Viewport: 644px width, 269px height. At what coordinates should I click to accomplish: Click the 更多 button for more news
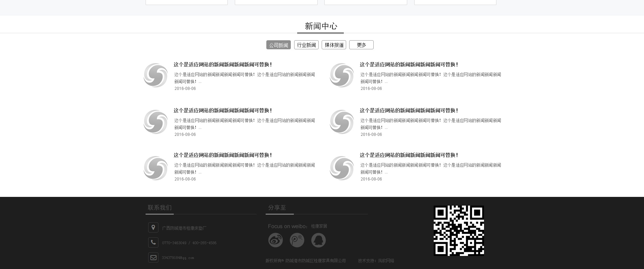[361, 45]
